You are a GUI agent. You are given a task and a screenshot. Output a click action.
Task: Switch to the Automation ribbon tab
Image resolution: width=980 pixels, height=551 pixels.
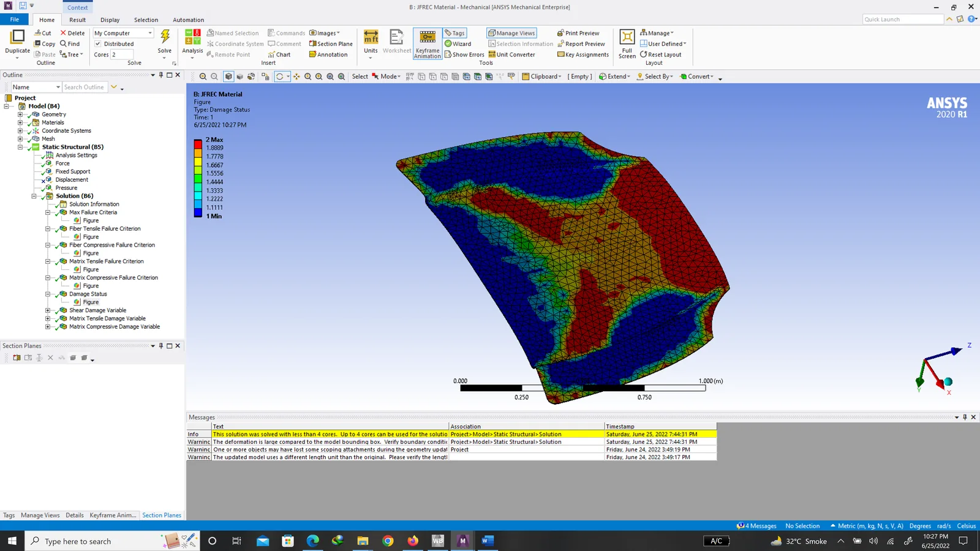189,20
